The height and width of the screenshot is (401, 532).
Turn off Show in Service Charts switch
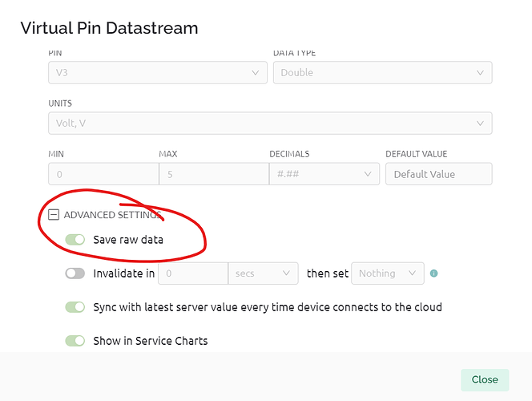pyautogui.click(x=75, y=341)
